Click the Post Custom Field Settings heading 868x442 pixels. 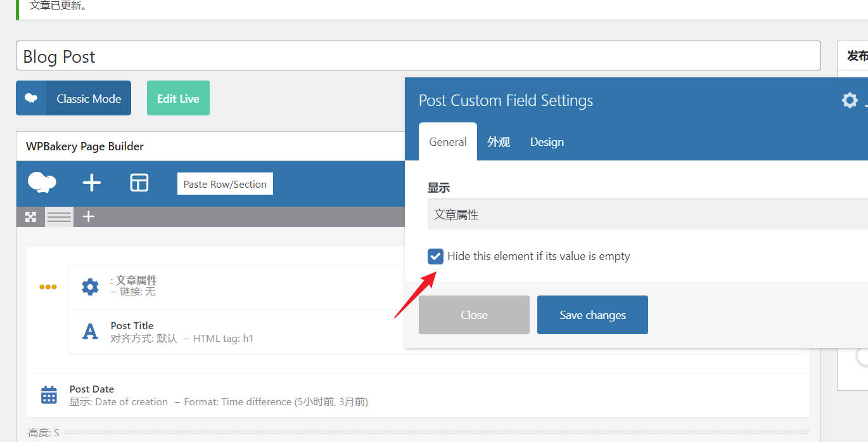506,100
